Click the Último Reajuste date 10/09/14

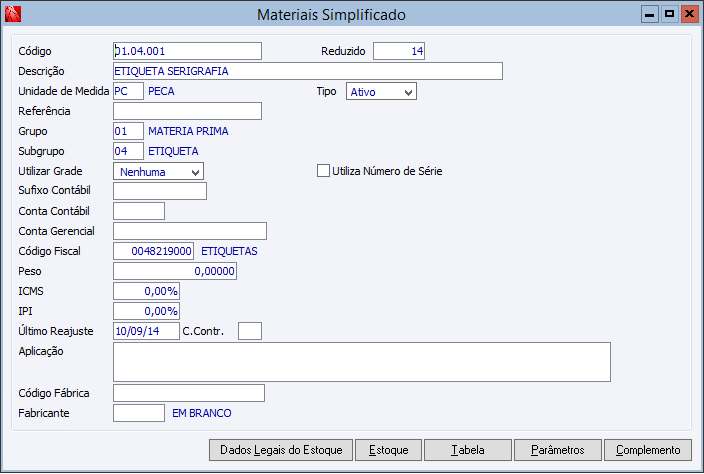click(146, 331)
